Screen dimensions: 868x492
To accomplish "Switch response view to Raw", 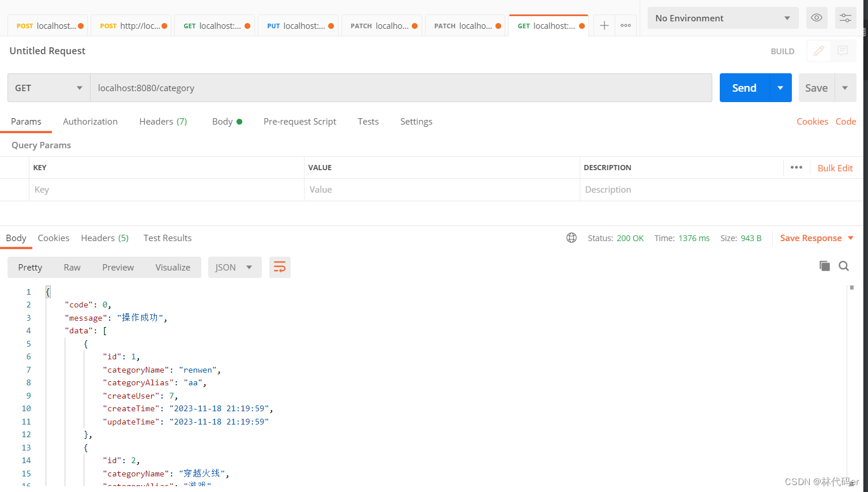I will coord(72,267).
